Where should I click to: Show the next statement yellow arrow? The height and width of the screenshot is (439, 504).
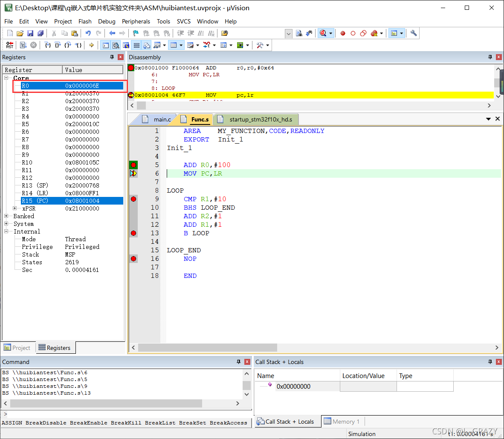pos(92,45)
